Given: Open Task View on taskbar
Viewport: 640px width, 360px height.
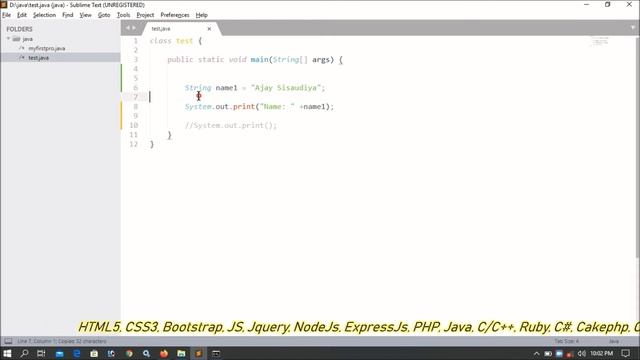Looking at the screenshot, I should 41,353.
